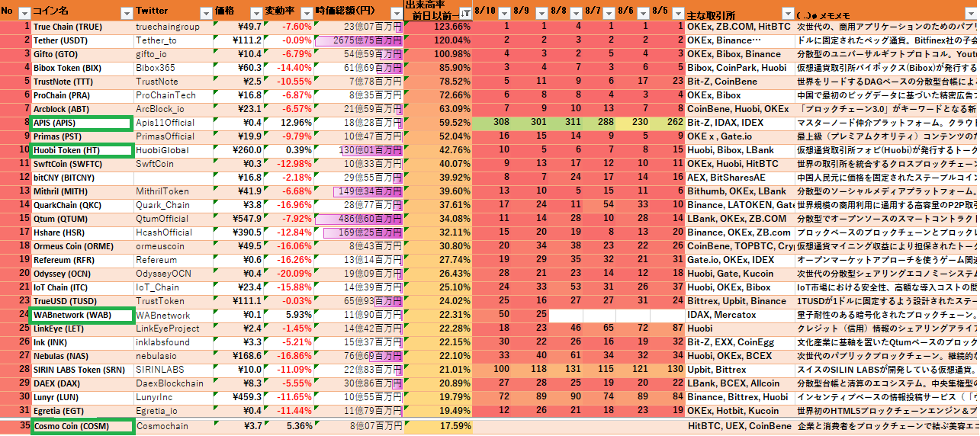Open the コイン名 column filter dropdown
This screenshot has width=980, height=436.
pos(125,13)
